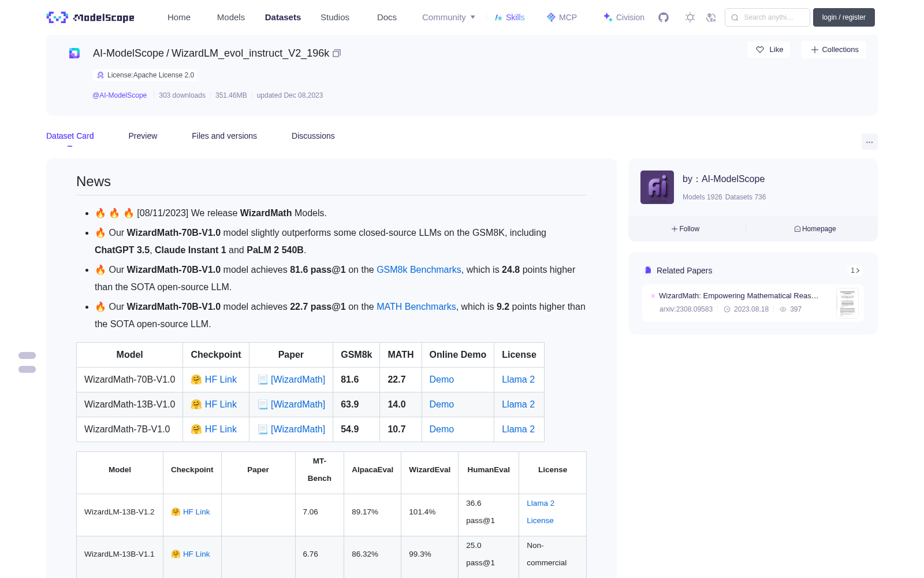The height and width of the screenshot is (578, 924).
Task: Add dataset to Collections
Action: pyautogui.click(x=834, y=50)
